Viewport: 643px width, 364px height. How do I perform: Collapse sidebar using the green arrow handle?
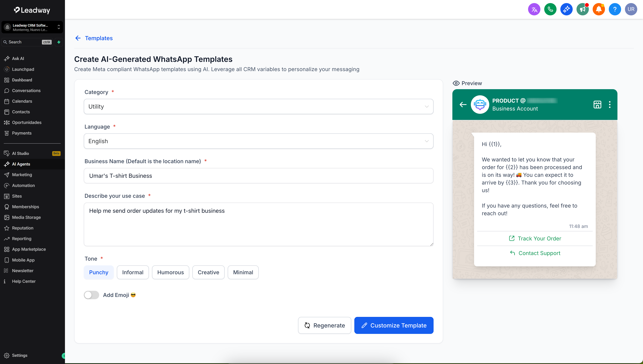[x=63, y=356]
